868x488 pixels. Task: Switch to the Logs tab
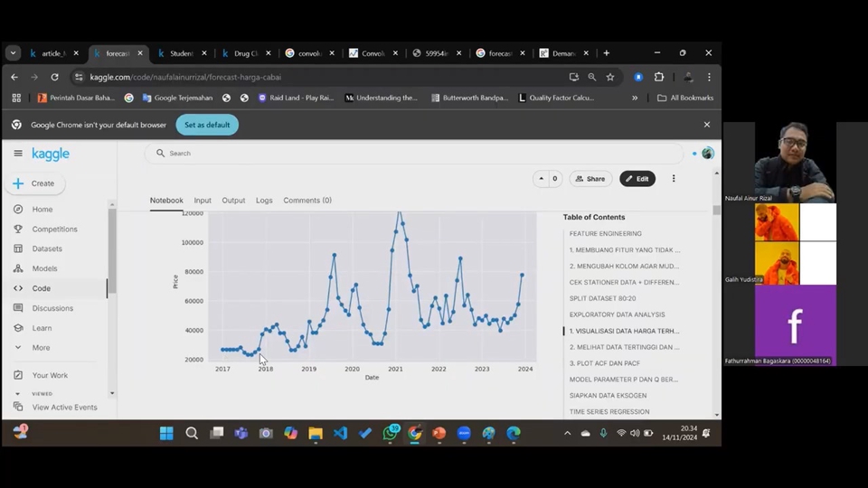pyautogui.click(x=264, y=201)
